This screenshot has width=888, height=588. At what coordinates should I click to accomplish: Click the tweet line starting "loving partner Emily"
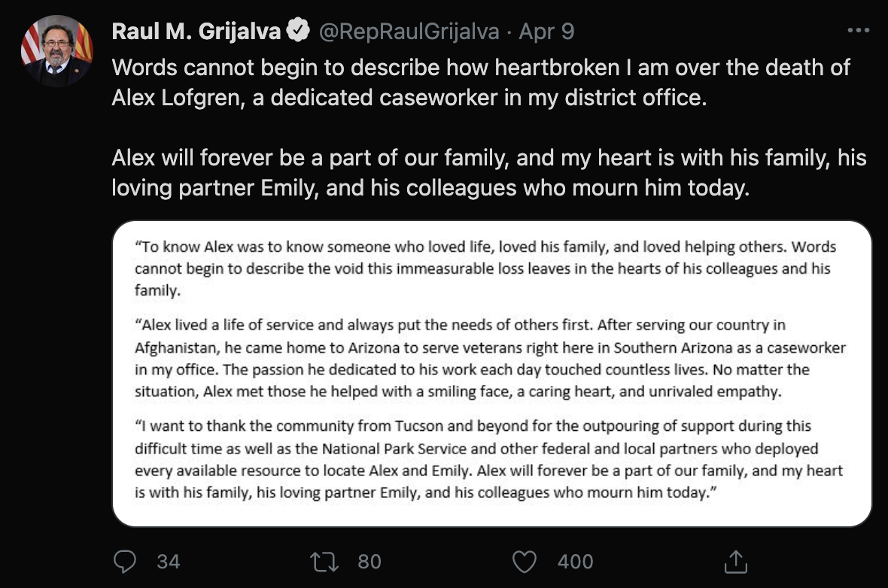[430, 188]
